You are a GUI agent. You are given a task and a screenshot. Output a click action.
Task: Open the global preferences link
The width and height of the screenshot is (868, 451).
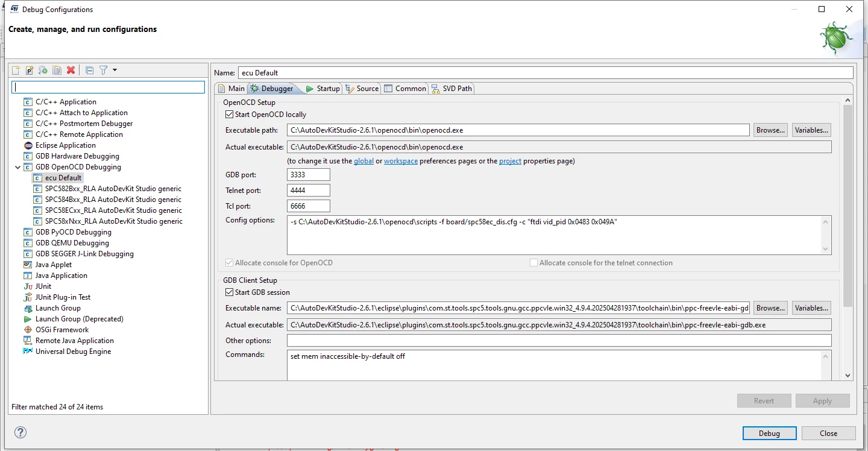tap(363, 161)
